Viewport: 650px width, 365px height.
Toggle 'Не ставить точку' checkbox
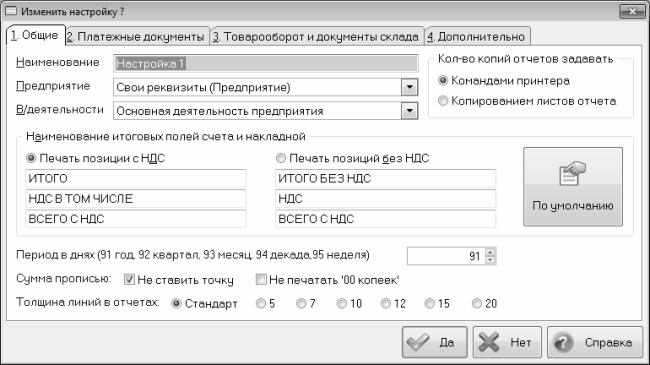pyautogui.click(x=129, y=280)
